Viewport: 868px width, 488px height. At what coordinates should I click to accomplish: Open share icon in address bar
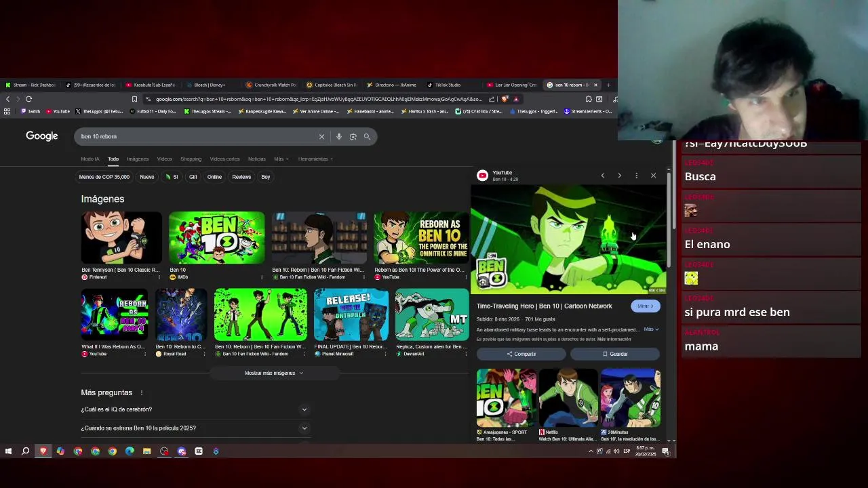(492, 99)
